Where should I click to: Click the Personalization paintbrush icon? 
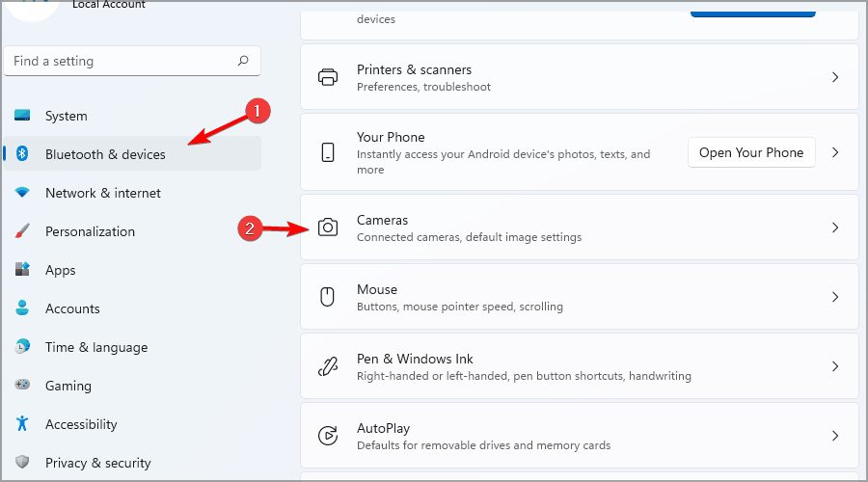click(22, 231)
